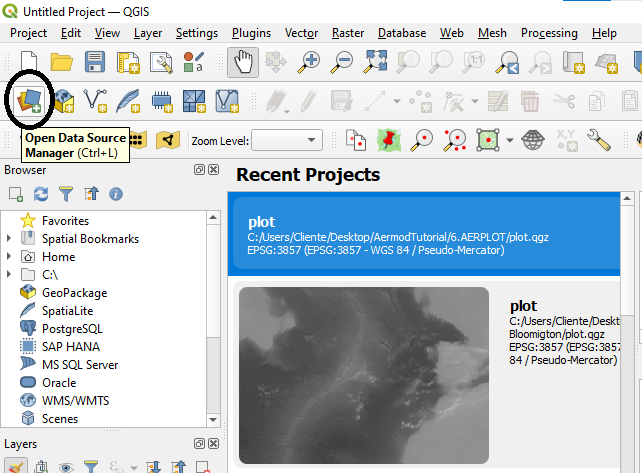Image resolution: width=642 pixels, height=473 pixels.
Task: Expand the C:\ drive tree node
Action: click(x=9, y=274)
